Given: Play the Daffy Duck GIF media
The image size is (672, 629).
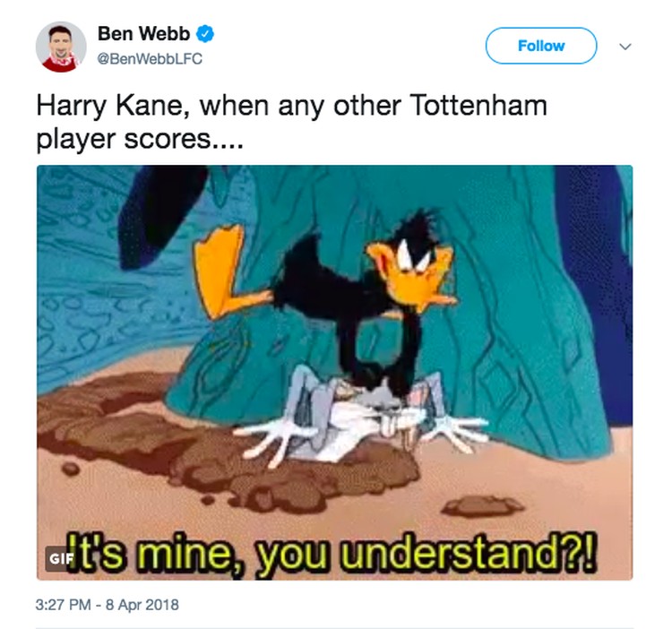Looking at the screenshot, I should tap(334, 373).
